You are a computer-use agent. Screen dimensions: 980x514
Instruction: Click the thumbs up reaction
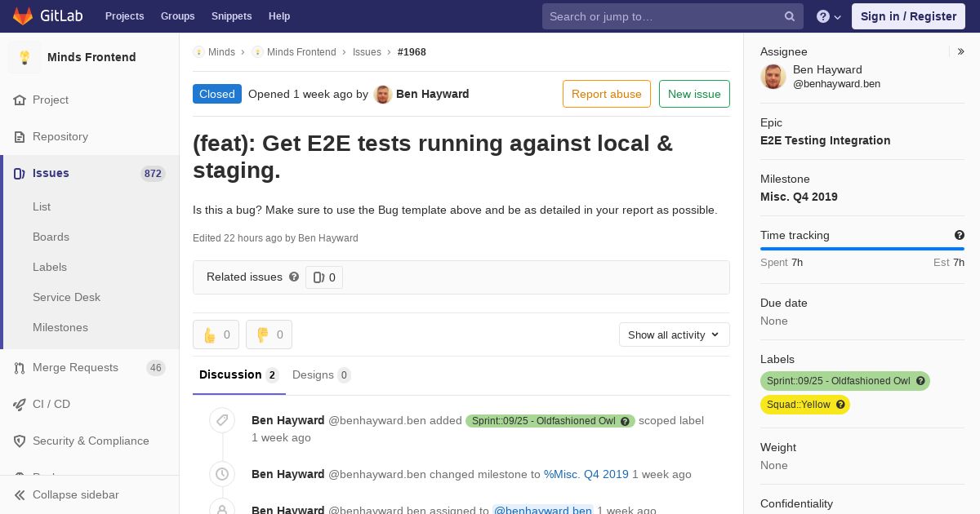[216, 335]
